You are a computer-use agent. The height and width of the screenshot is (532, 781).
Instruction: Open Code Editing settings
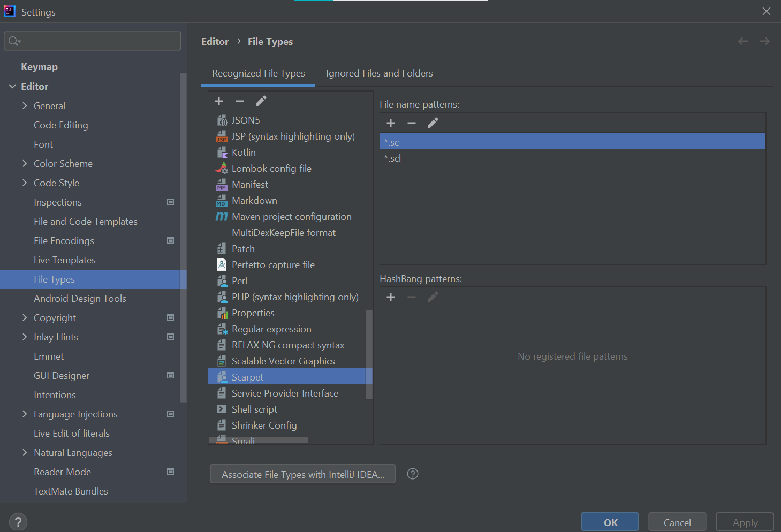pyautogui.click(x=61, y=125)
